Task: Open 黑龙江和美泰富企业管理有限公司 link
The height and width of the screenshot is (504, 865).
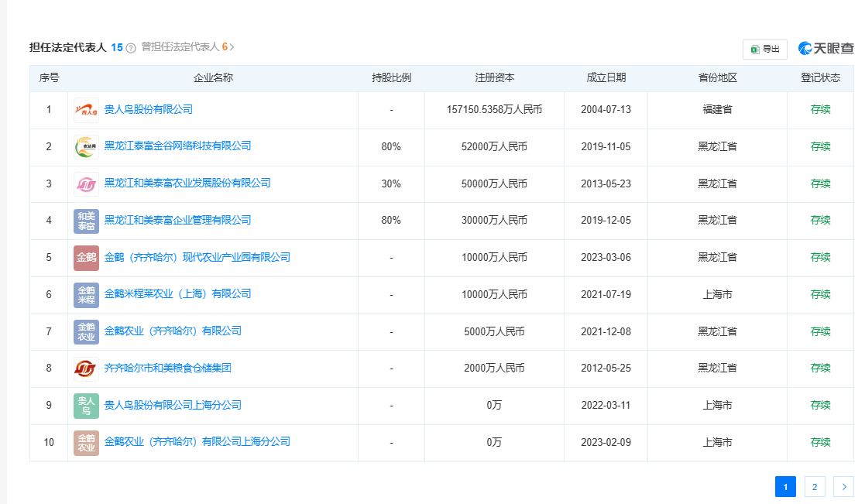Action: pyautogui.click(x=177, y=221)
